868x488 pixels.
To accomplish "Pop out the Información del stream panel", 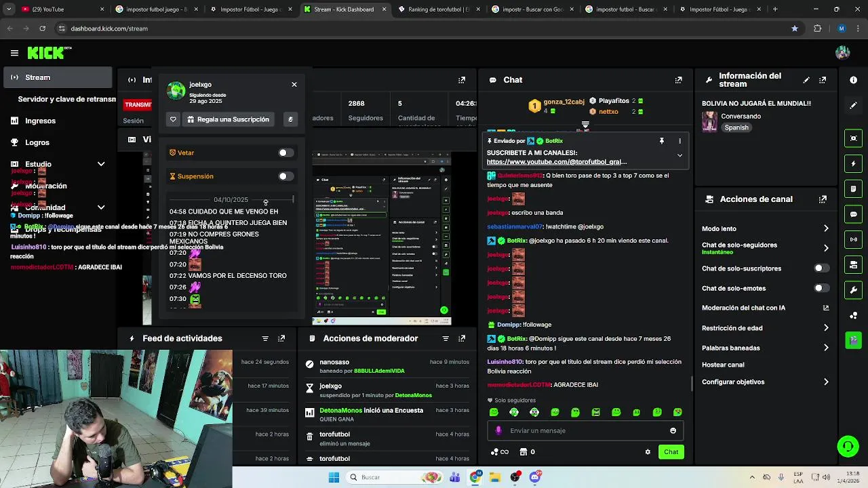I will click(x=823, y=80).
